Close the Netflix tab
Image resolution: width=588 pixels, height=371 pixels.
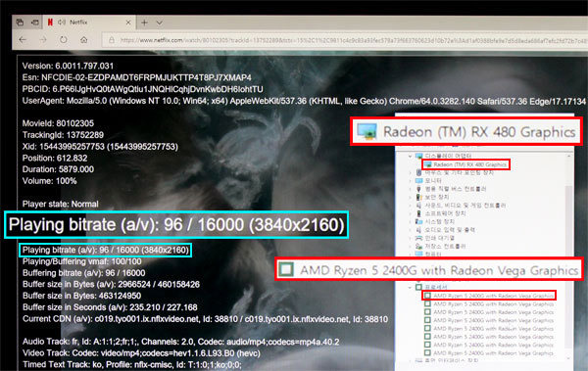click(127, 23)
